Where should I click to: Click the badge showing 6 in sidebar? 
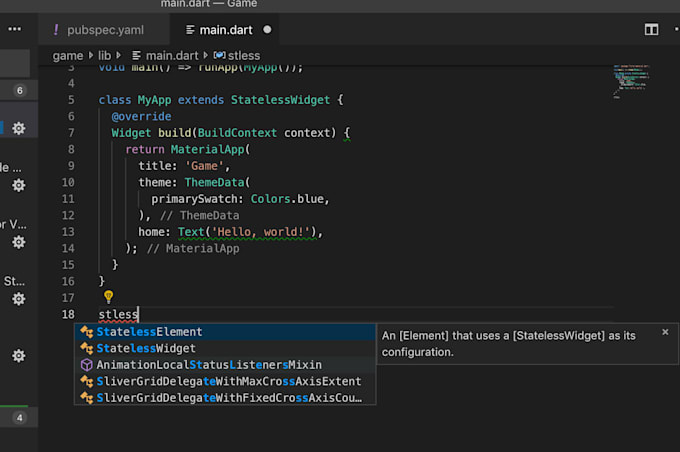tap(20, 90)
